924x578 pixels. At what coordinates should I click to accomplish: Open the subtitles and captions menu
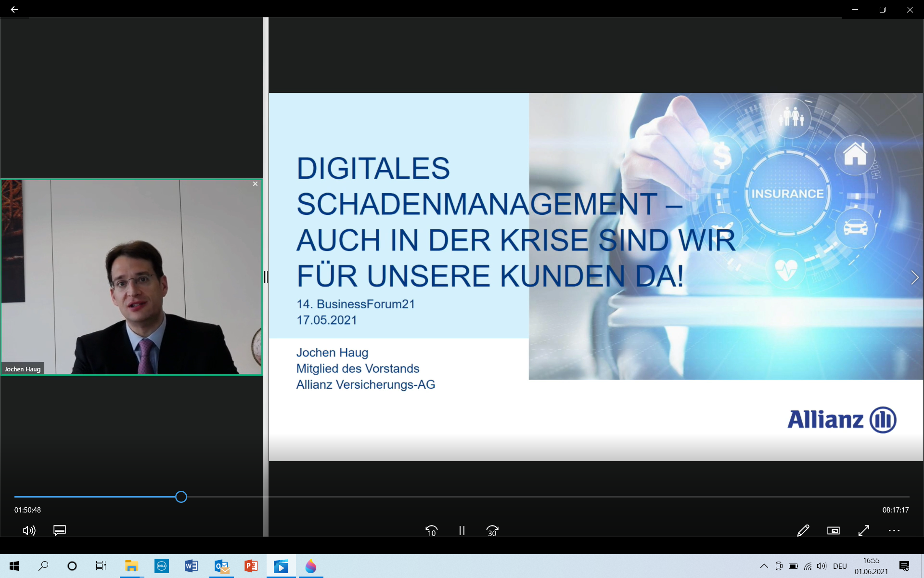pyautogui.click(x=60, y=530)
